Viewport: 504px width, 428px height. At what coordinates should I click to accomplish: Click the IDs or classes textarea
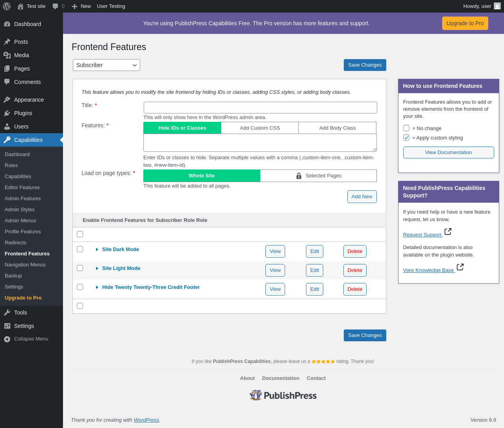point(260,143)
